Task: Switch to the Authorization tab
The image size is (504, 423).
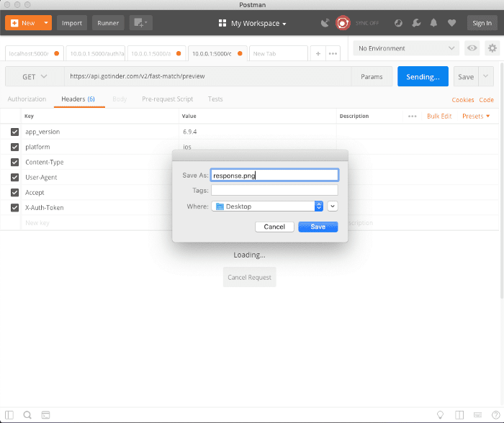Action: [x=27, y=99]
